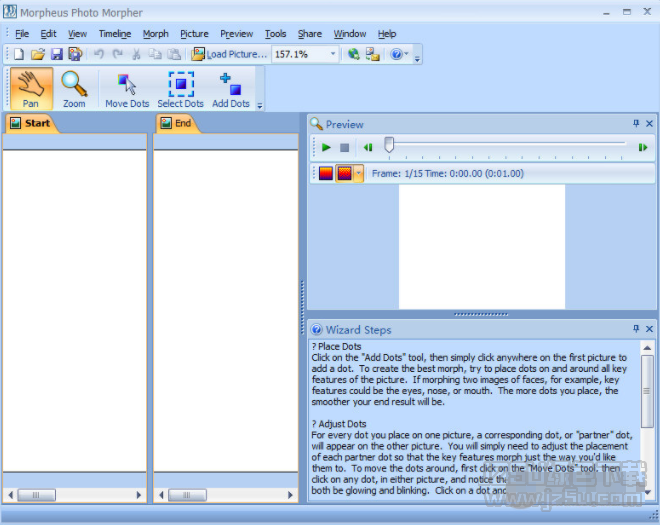Viewport: 660px width, 525px height.
Task: Click Start pane horizontal scrollbar thumb
Action: [x=37, y=495]
